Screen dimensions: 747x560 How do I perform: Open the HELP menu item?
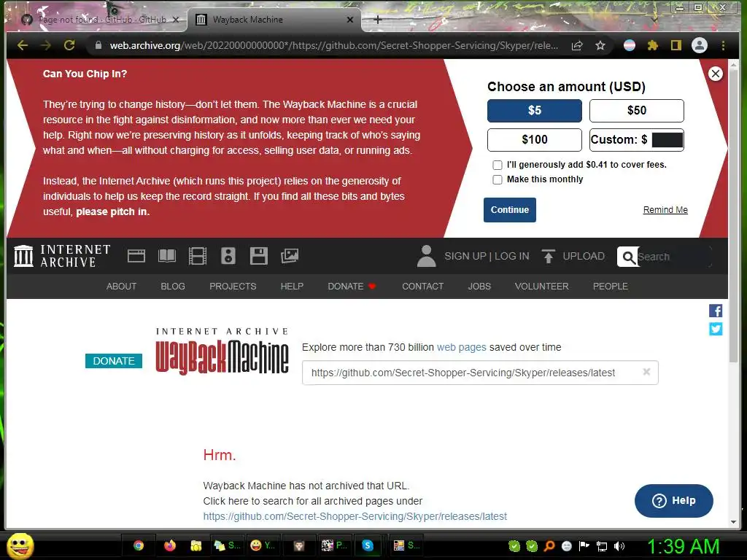coord(292,286)
